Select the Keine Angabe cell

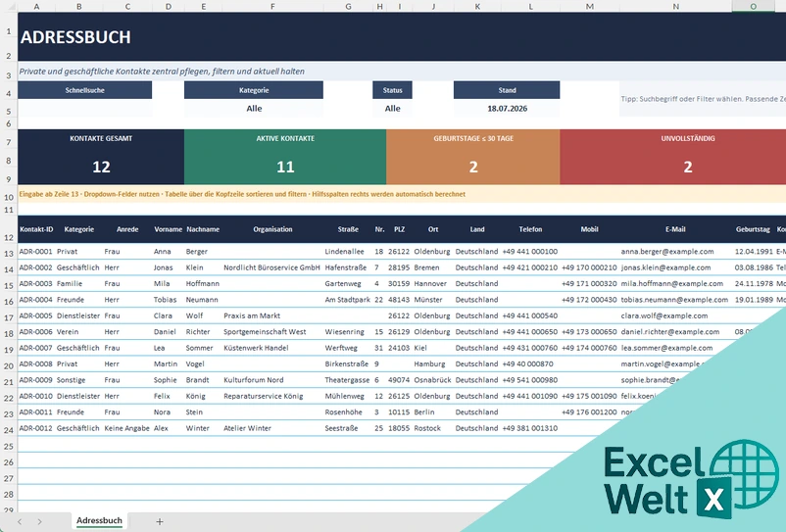click(x=127, y=428)
